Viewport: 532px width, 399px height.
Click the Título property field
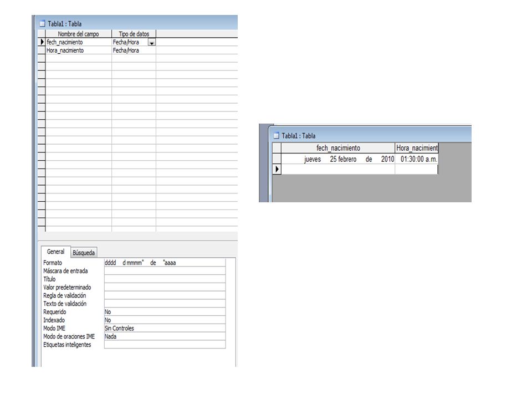[x=165, y=279]
